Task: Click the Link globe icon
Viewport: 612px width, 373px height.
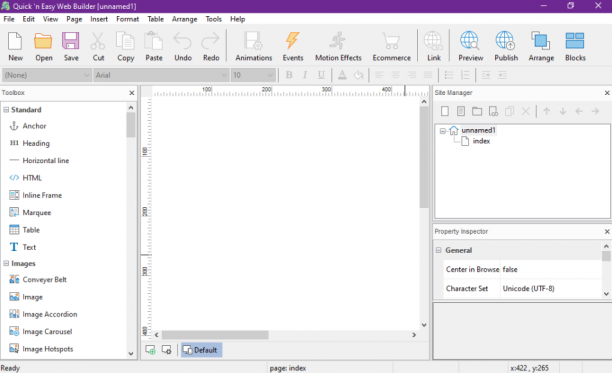Action: [x=434, y=46]
